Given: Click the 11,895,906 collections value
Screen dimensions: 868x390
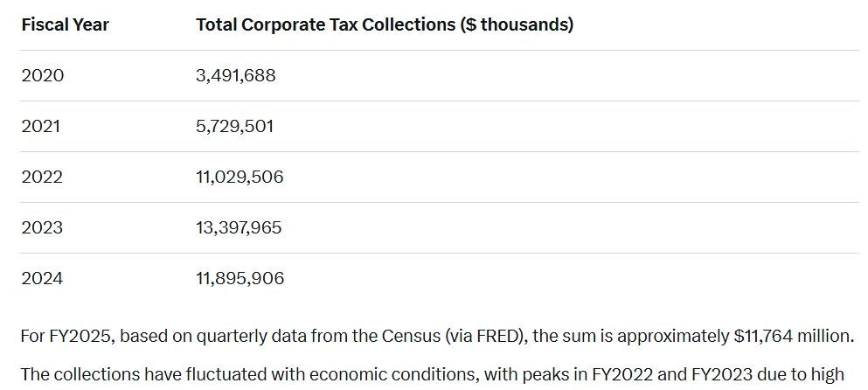Looking at the screenshot, I should tap(240, 278).
